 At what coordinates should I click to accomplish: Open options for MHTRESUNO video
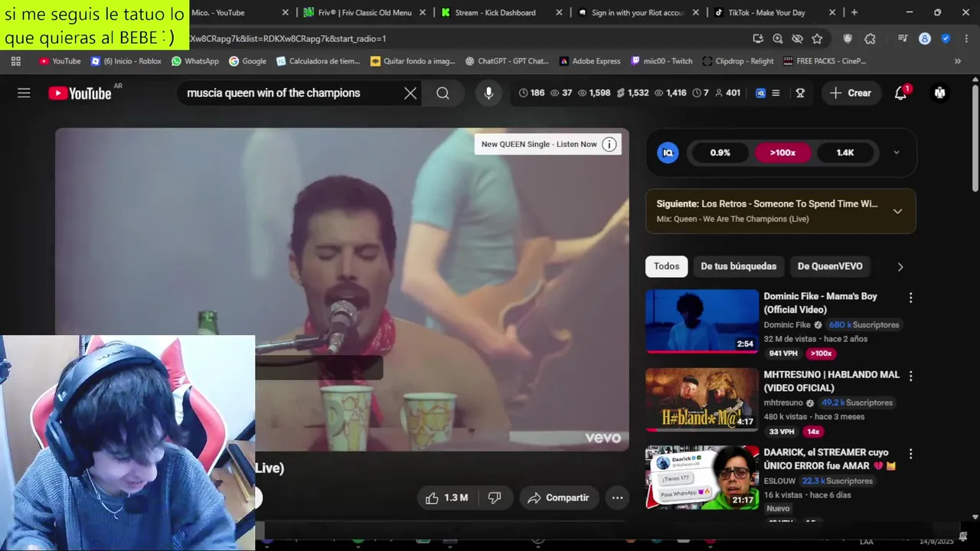[910, 376]
